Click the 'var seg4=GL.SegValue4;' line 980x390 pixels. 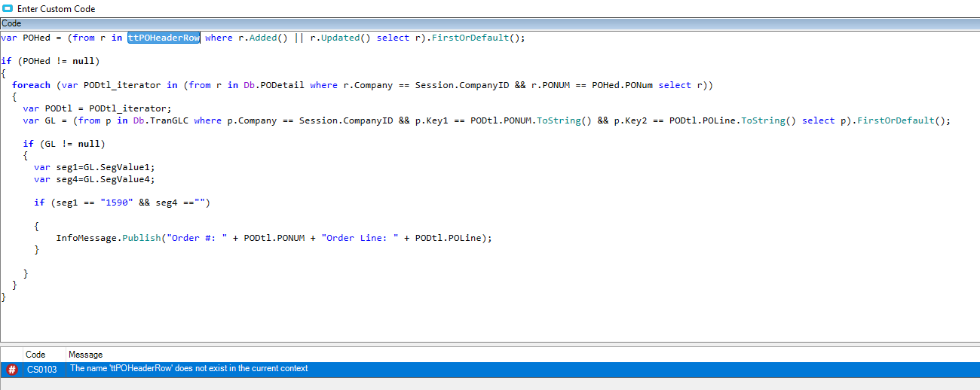pos(94,179)
